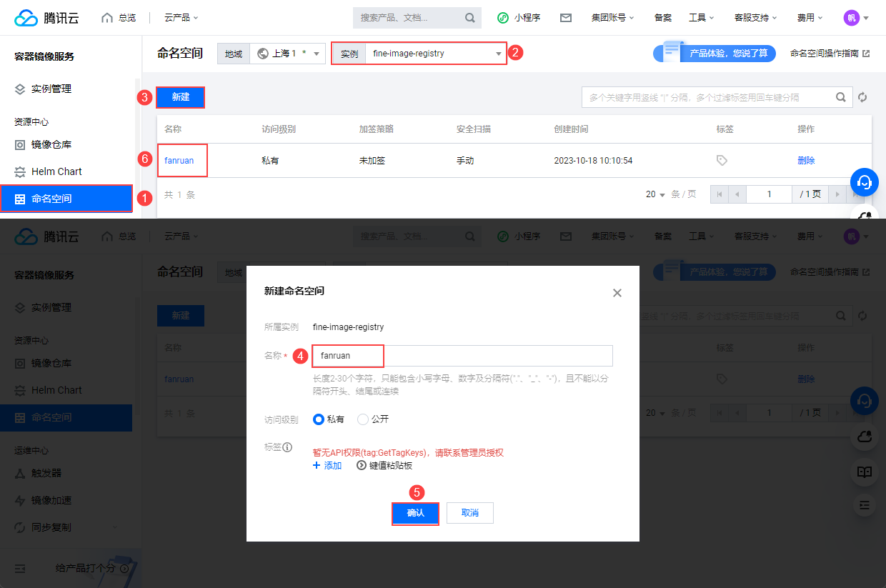Click the page number field showing 1 on the undimmed page

770,194
